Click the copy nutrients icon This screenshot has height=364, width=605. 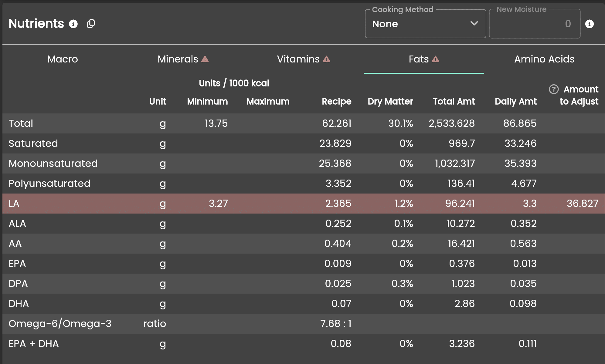[x=91, y=24]
